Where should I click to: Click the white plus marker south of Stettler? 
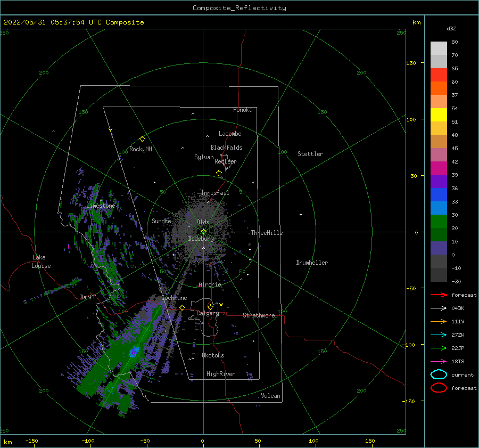301,214
